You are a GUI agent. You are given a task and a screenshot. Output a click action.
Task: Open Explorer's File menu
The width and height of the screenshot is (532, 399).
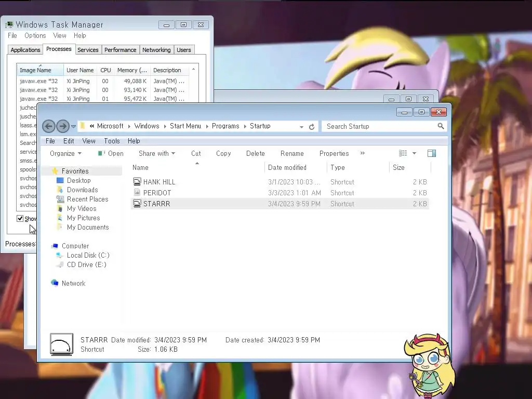[50, 141]
